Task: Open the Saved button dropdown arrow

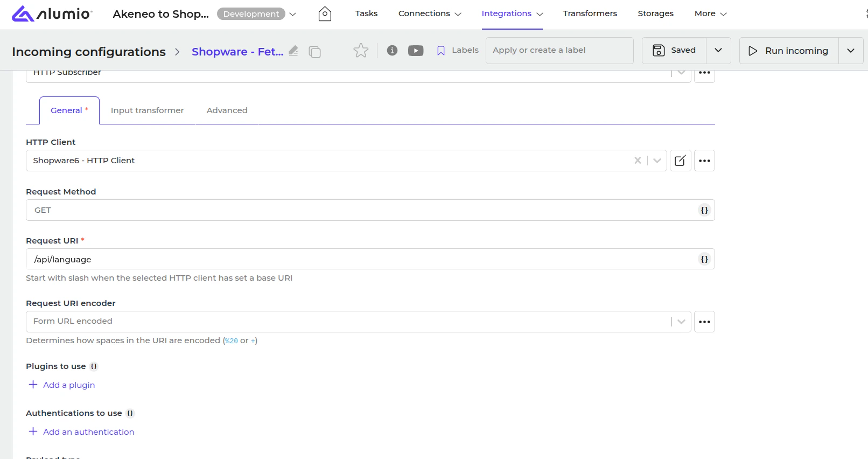Action: (718, 51)
